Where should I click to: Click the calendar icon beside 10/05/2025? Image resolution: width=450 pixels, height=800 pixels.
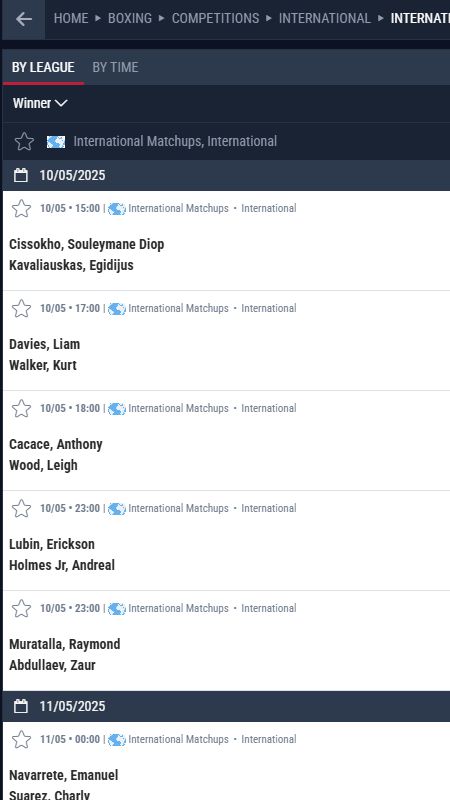click(20, 176)
